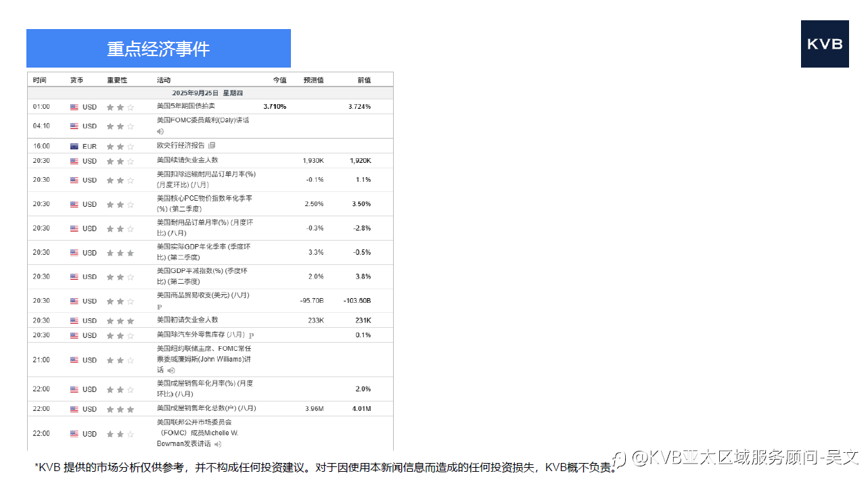Click the forecast value 233K
This screenshot has height=488, width=868.
point(316,321)
